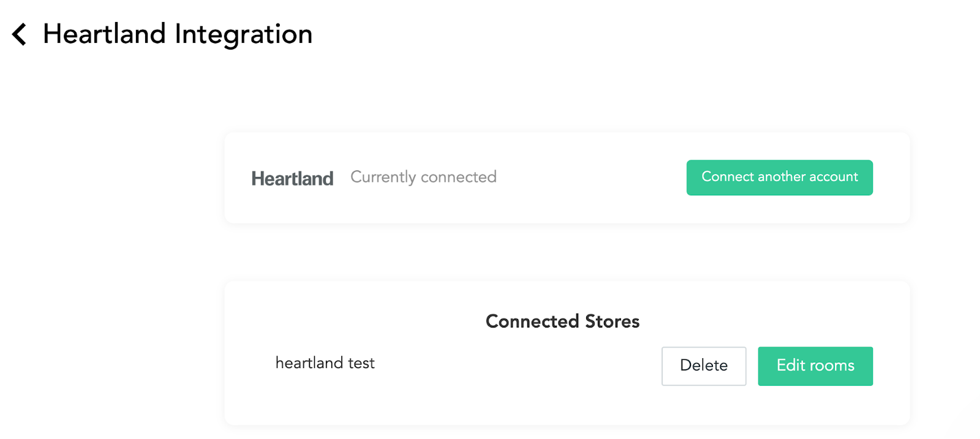Viewport: 980px width, 439px height.
Task: Click the Currently connected status text
Action: 423,177
